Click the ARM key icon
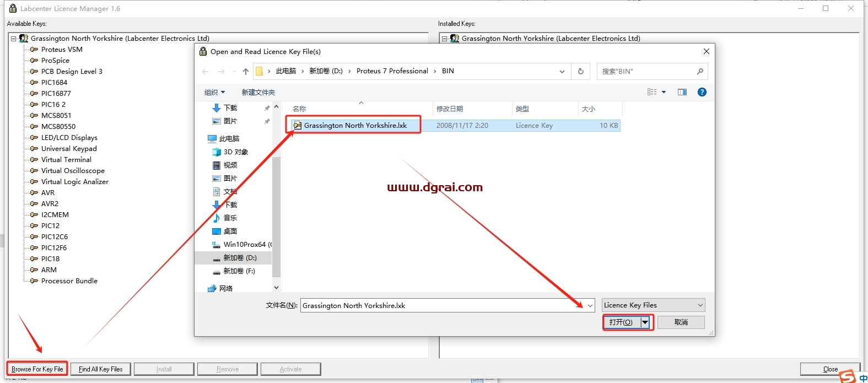The image size is (868, 383). point(34,270)
